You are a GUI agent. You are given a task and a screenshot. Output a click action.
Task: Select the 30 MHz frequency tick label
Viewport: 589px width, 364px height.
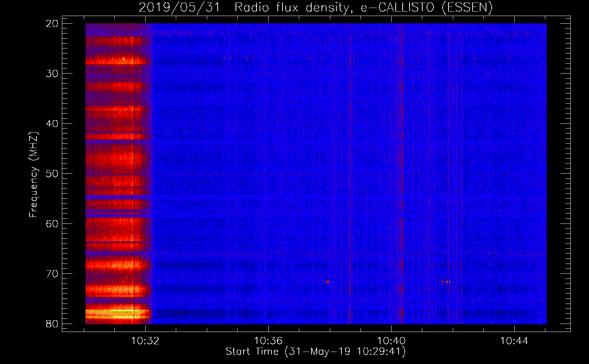click(52, 74)
